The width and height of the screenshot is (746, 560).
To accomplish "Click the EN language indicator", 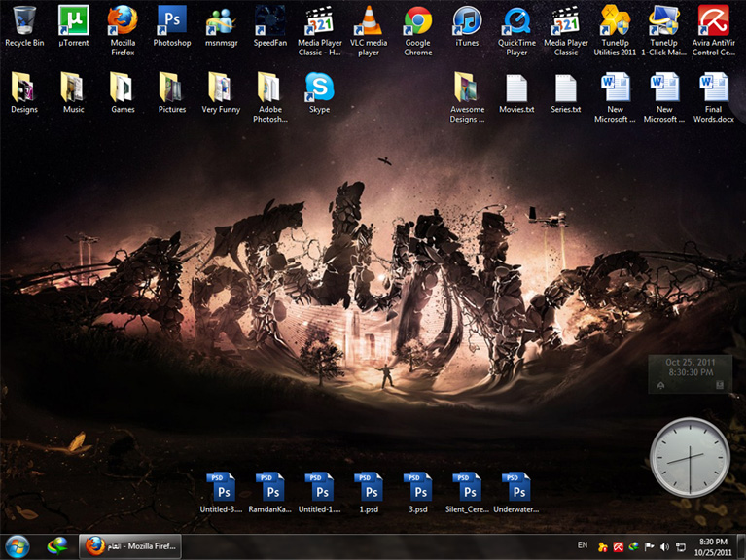I will click(583, 545).
